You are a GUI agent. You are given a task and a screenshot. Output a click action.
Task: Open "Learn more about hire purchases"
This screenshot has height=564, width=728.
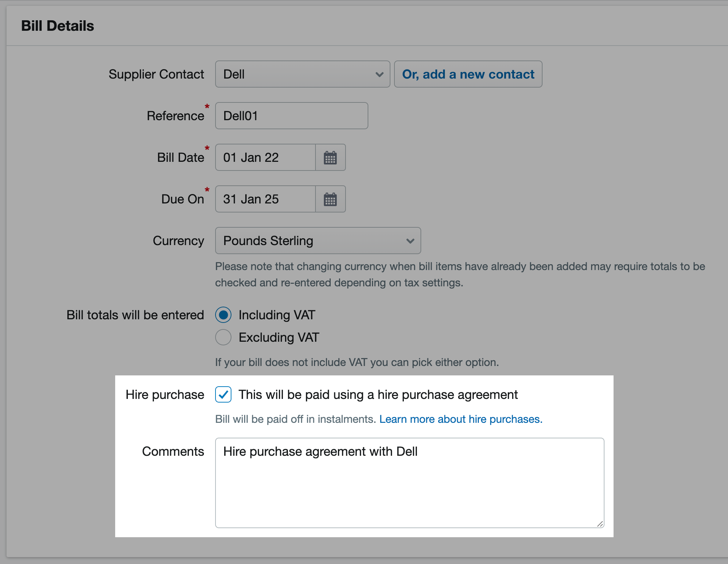coord(460,419)
